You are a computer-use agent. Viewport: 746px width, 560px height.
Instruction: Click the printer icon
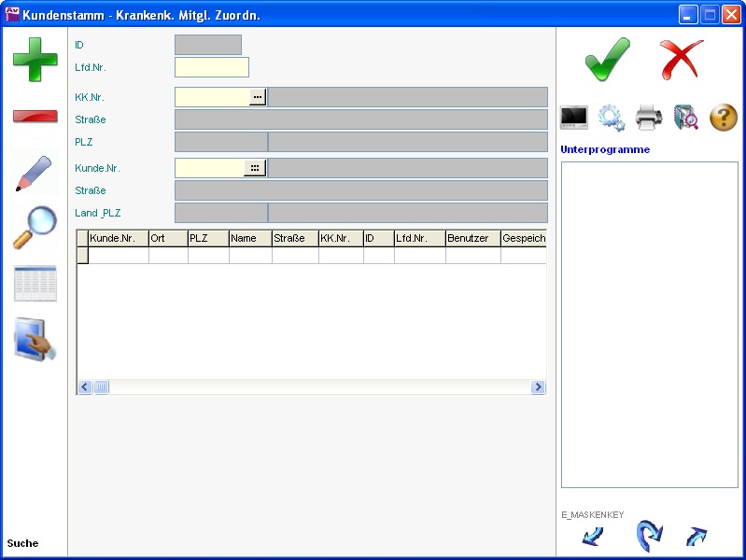point(649,118)
